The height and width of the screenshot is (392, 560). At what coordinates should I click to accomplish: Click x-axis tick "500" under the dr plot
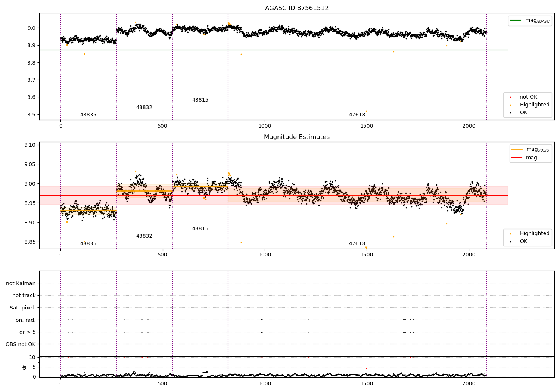(162, 384)
